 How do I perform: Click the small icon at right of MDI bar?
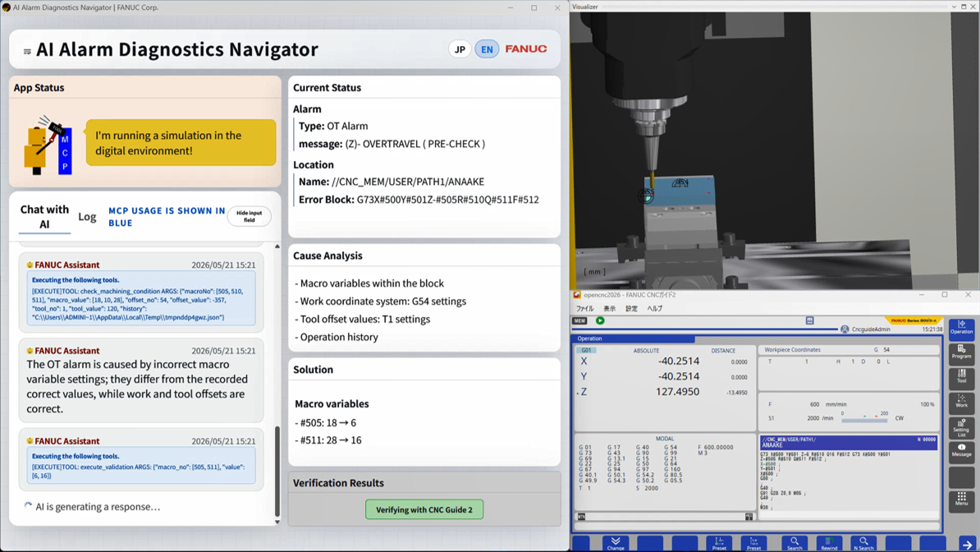(x=749, y=517)
